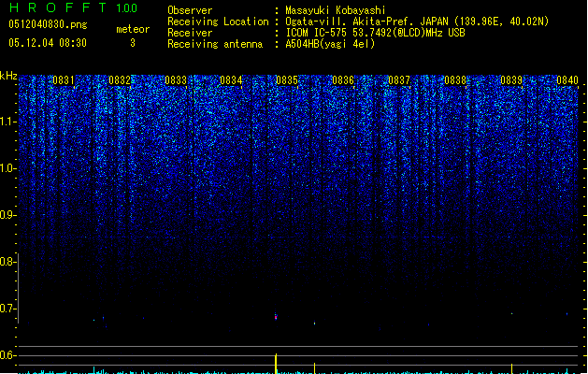Click the Receiving antenna field label
588x374 pixels.
click(x=215, y=44)
